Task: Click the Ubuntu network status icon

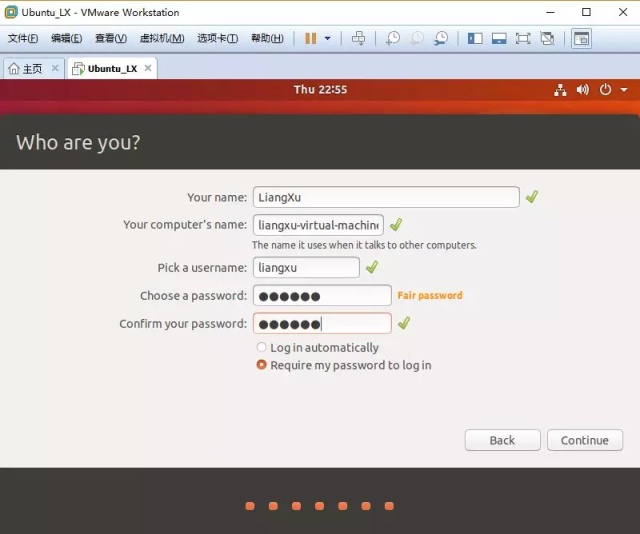Action: click(x=560, y=90)
